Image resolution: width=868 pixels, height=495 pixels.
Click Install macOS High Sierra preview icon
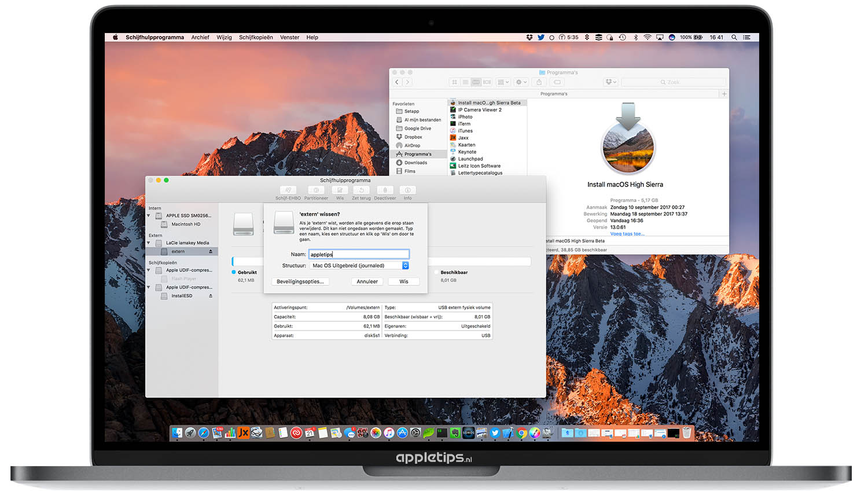(x=628, y=139)
